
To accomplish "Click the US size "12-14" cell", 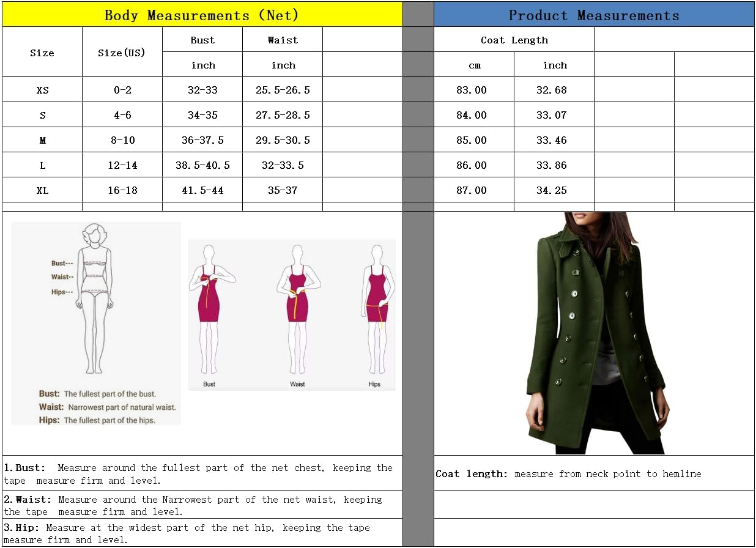I will [x=122, y=165].
